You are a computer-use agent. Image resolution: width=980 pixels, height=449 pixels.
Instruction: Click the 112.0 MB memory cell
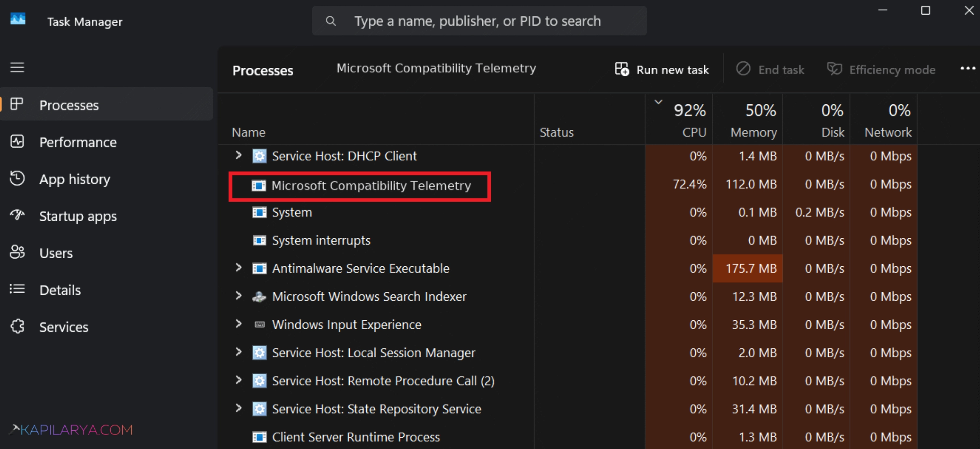pyautogui.click(x=748, y=184)
